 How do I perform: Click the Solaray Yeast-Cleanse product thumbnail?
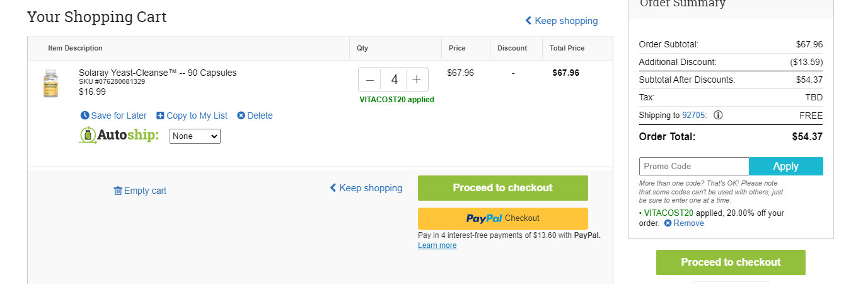click(x=50, y=83)
